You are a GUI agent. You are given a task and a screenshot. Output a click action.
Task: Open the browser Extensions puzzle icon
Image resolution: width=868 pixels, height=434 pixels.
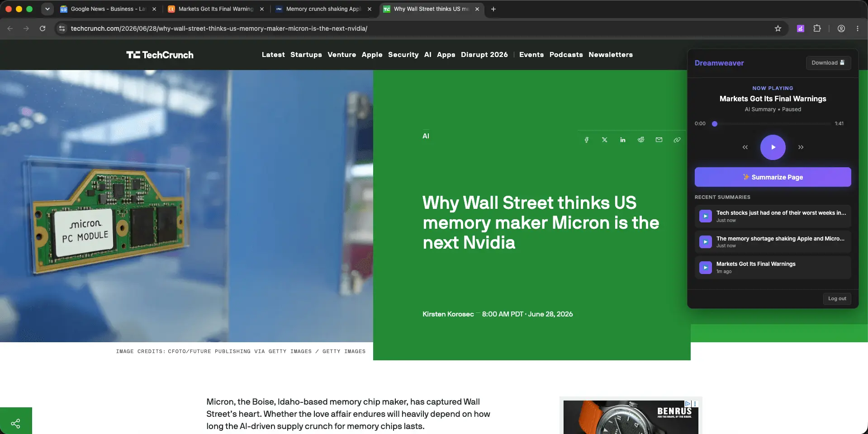click(817, 28)
